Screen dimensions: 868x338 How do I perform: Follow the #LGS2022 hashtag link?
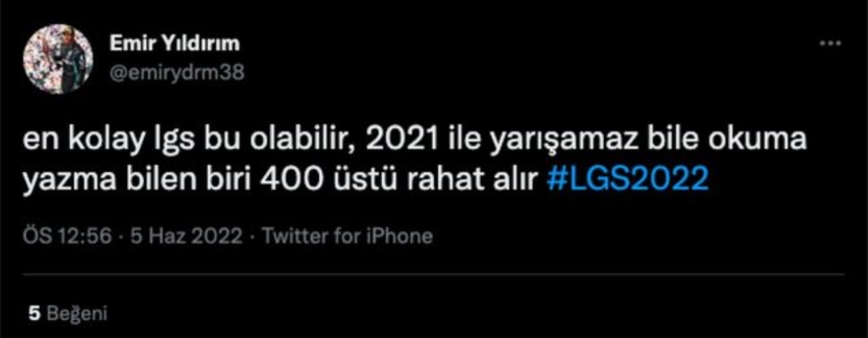coord(627,179)
